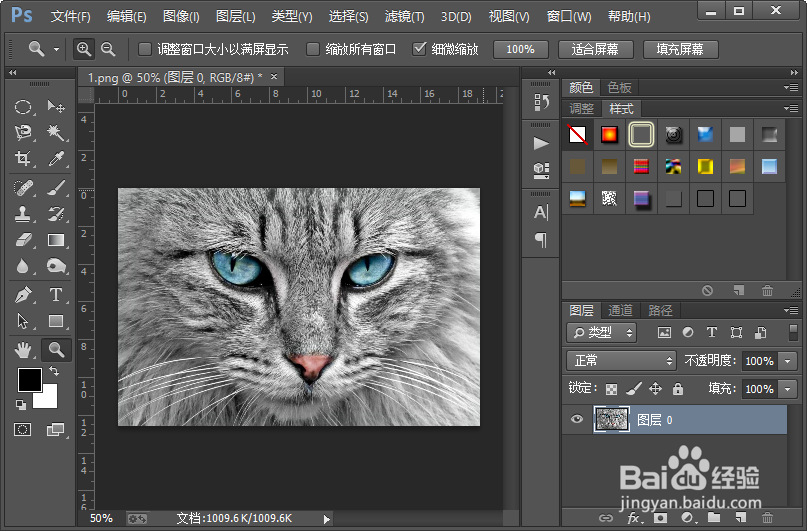Open the 样式 panel flyout menu
Viewport: 807px width, 531px height.
click(x=791, y=109)
